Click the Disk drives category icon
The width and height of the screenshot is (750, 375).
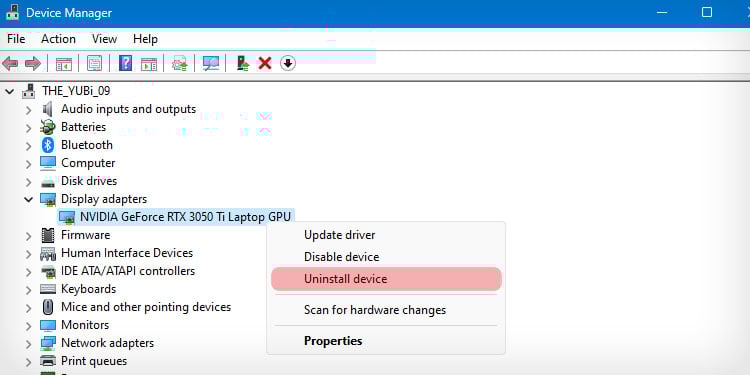click(x=47, y=182)
